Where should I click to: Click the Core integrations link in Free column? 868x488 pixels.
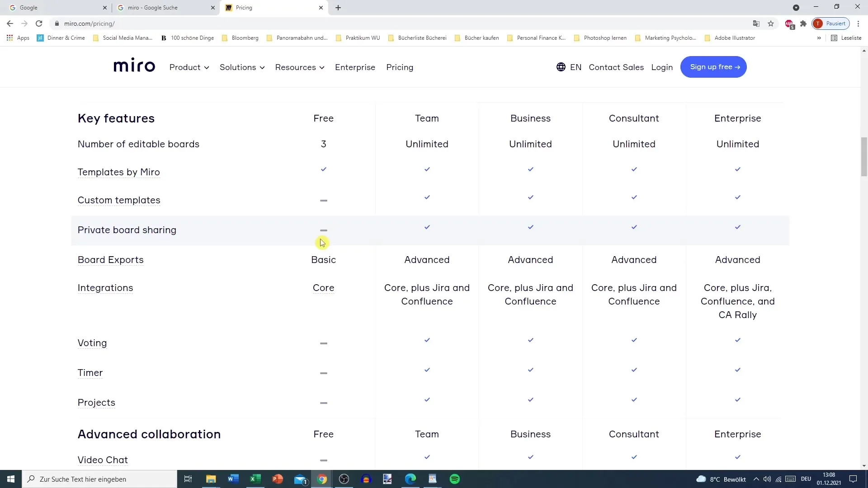[x=324, y=288]
